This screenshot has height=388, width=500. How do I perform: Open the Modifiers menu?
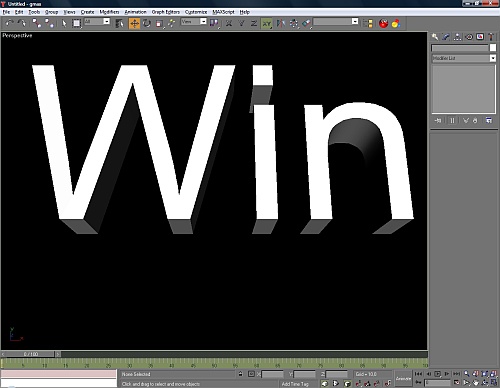click(109, 12)
